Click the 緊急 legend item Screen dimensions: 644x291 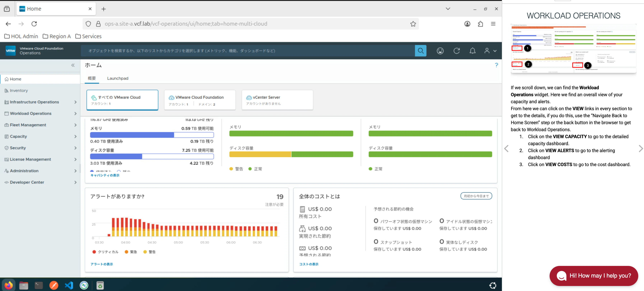[x=131, y=252]
